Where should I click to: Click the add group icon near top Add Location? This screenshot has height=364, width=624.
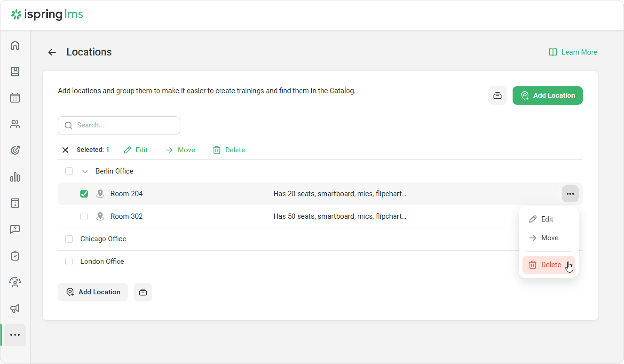point(497,95)
